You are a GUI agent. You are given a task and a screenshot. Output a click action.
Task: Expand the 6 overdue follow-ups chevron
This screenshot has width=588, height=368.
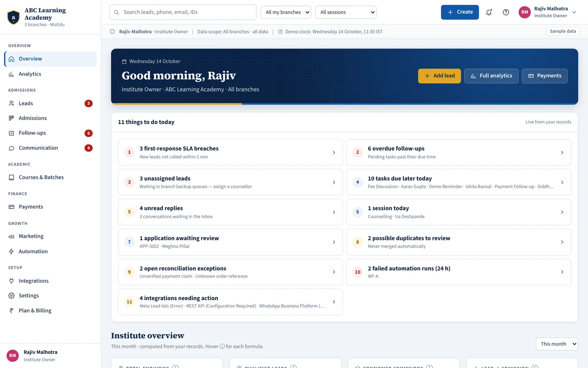pyautogui.click(x=562, y=152)
